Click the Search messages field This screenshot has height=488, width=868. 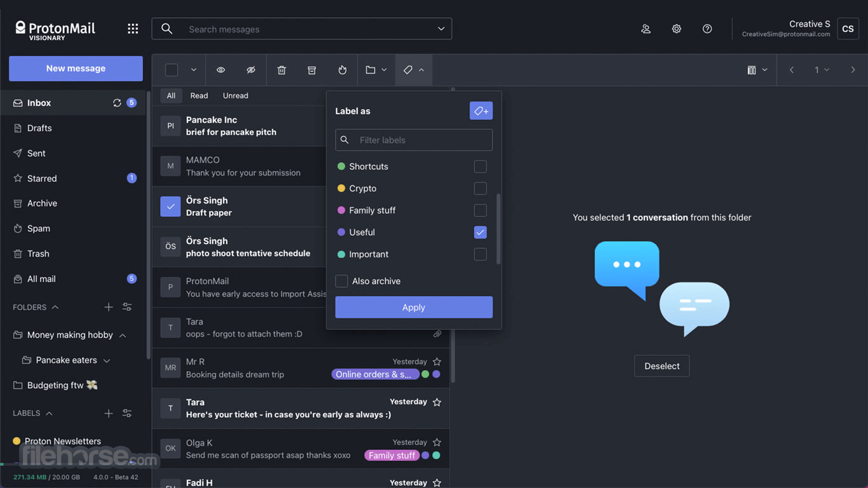(x=302, y=29)
